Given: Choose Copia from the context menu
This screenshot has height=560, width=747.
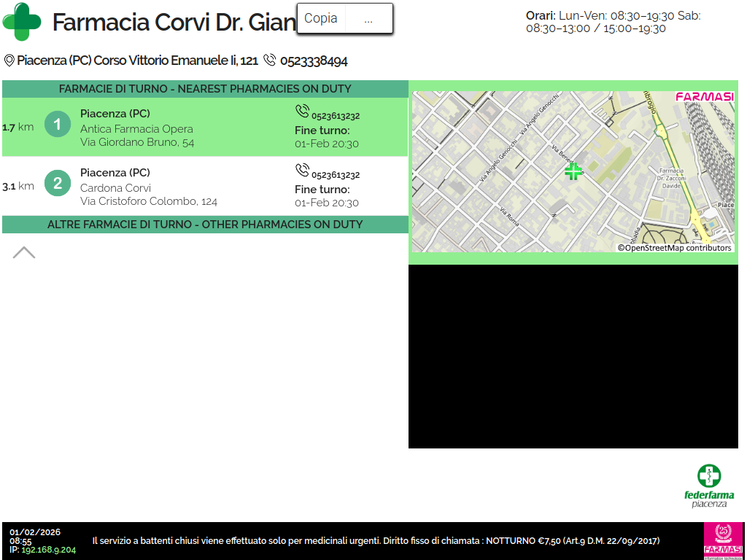Looking at the screenshot, I should (321, 18).
